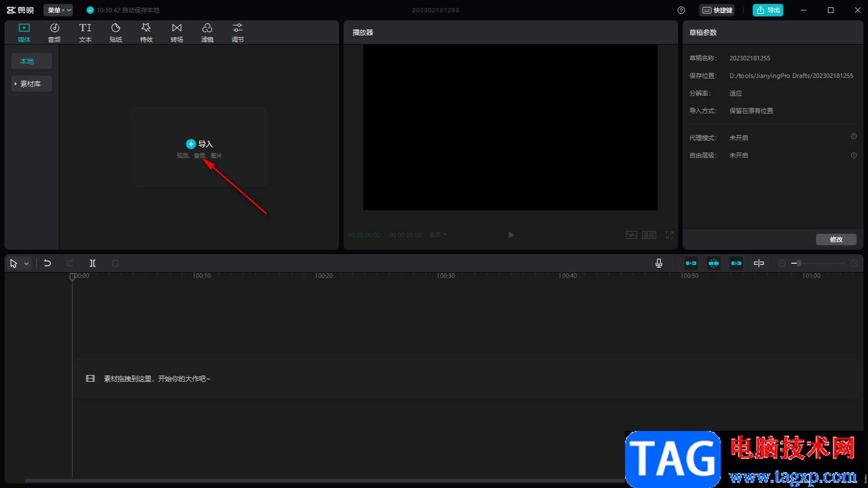Open the 媒体 media tab

coord(24,33)
